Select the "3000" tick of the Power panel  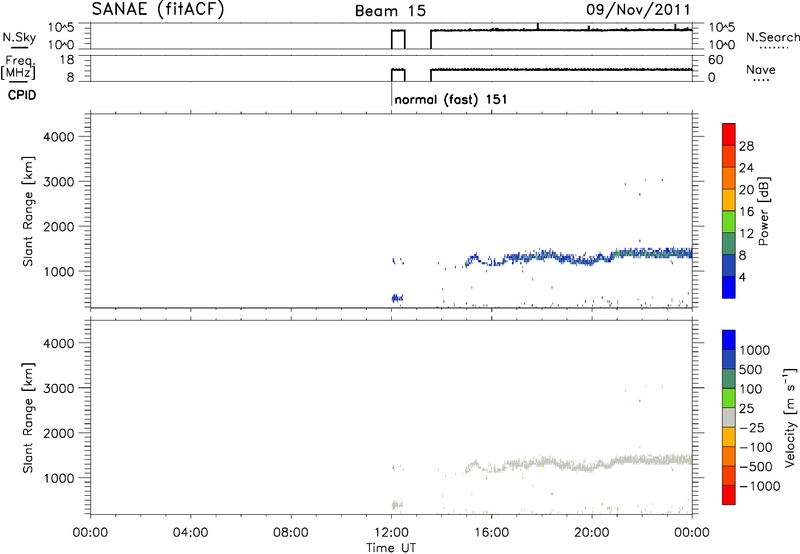[59, 182]
